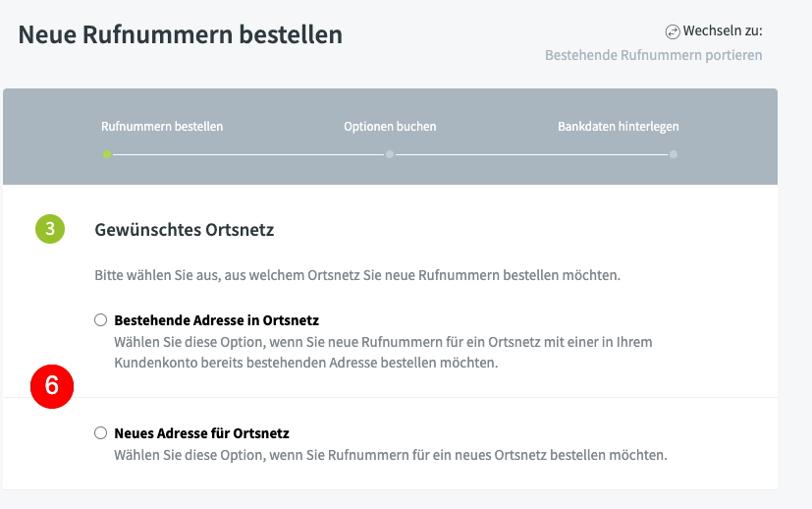Click the swap icon beside 'Wechseln zu:'
812x509 pixels.
[x=673, y=31]
